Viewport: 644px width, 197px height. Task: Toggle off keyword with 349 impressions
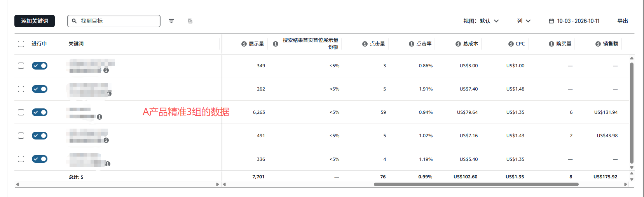tap(40, 66)
